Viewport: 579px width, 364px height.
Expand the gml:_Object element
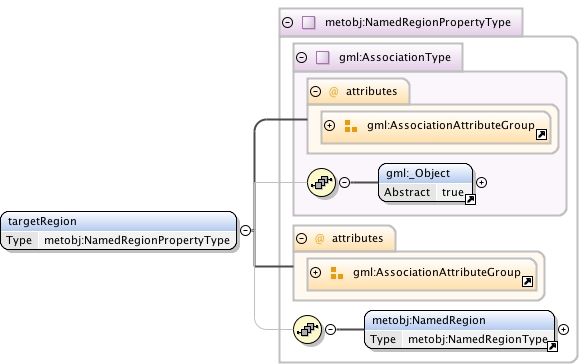point(481,182)
